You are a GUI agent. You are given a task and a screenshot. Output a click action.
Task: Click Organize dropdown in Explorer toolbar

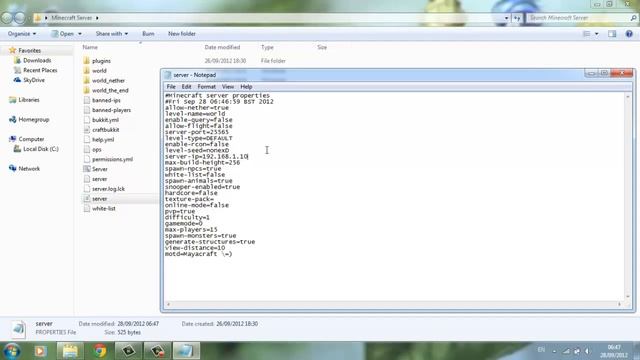pyautogui.click(x=22, y=34)
